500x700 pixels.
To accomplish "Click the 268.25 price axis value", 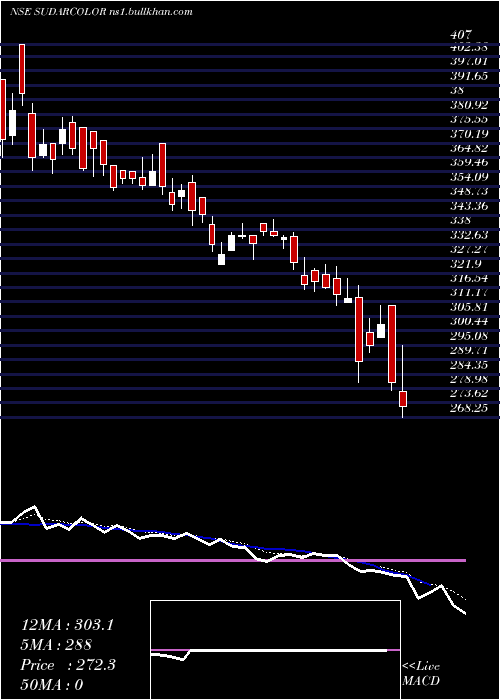I will [469, 408].
